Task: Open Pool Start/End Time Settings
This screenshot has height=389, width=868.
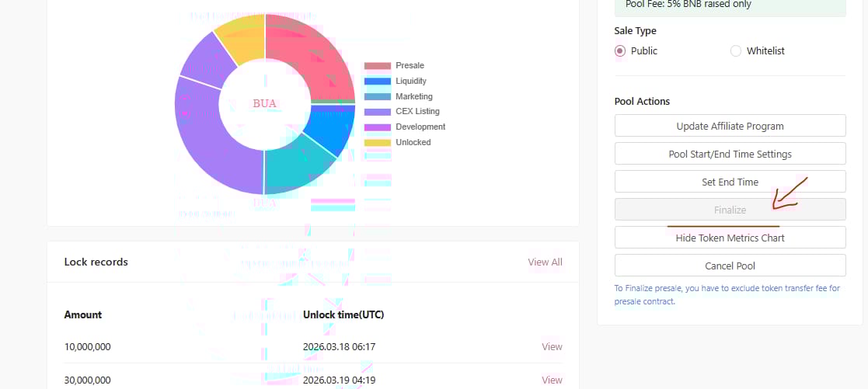Action: click(x=730, y=154)
